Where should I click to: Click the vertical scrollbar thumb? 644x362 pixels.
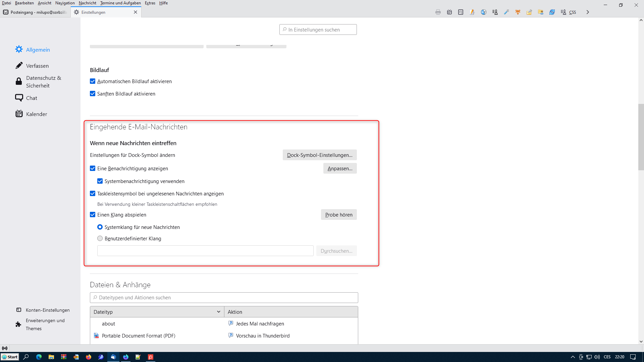click(641, 137)
